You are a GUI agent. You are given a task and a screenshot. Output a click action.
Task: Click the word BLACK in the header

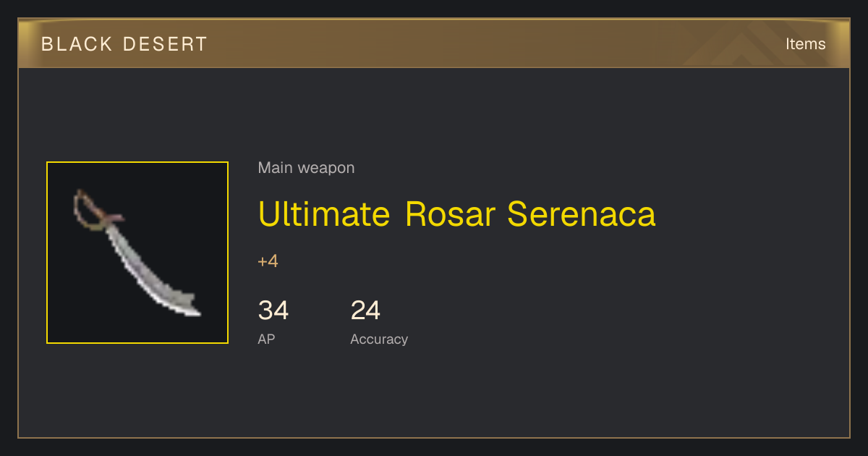pos(77,44)
